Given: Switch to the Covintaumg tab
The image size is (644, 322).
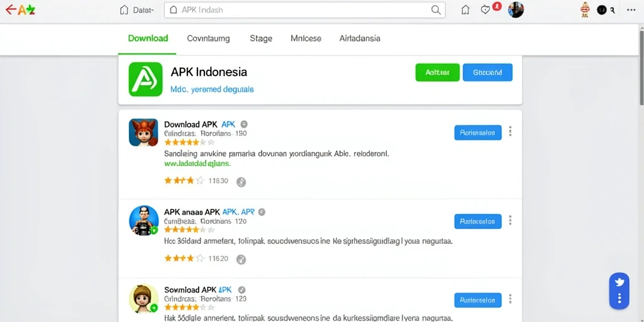Looking at the screenshot, I should [x=208, y=38].
